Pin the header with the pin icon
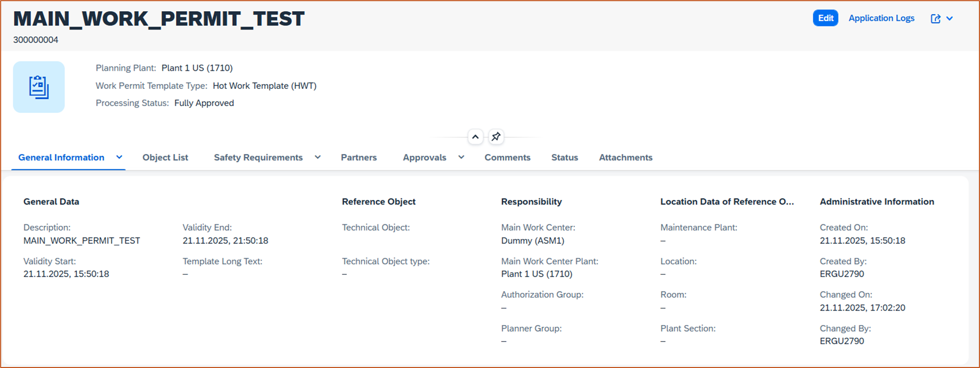Image resolution: width=980 pixels, height=368 pixels. (496, 137)
